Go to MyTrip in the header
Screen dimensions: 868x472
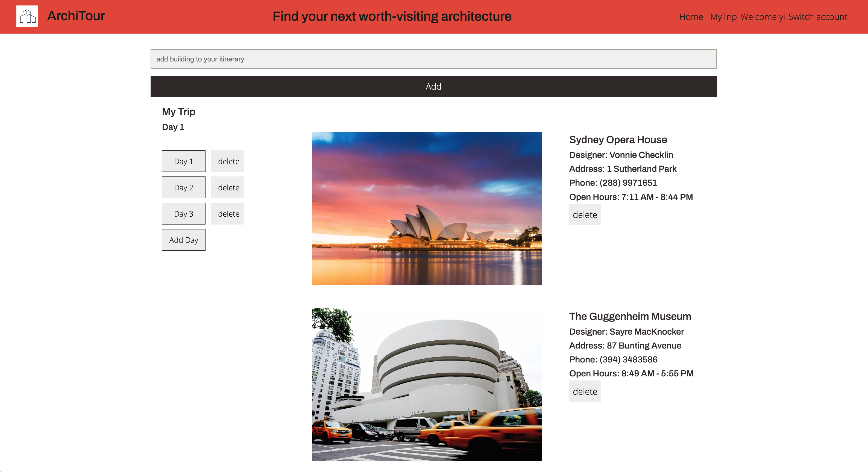pyautogui.click(x=723, y=17)
